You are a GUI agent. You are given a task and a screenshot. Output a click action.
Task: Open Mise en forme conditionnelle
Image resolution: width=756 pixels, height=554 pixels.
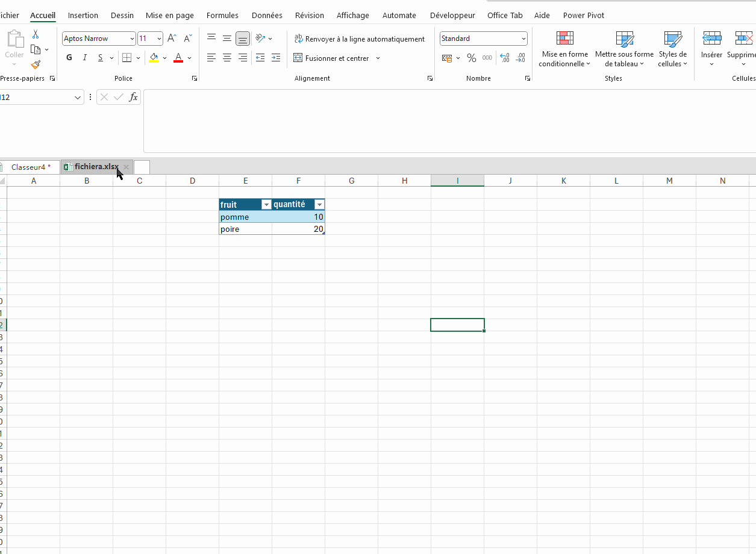(x=564, y=49)
